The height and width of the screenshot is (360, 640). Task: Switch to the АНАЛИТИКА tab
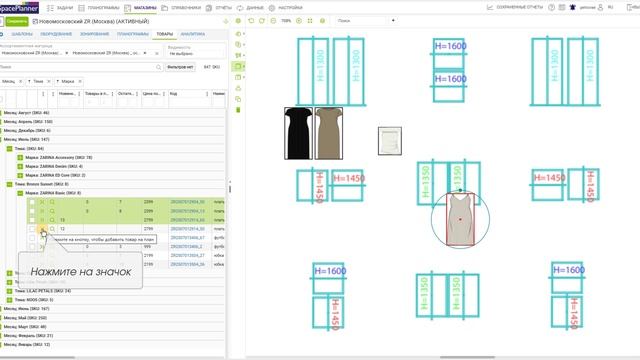(x=193, y=34)
